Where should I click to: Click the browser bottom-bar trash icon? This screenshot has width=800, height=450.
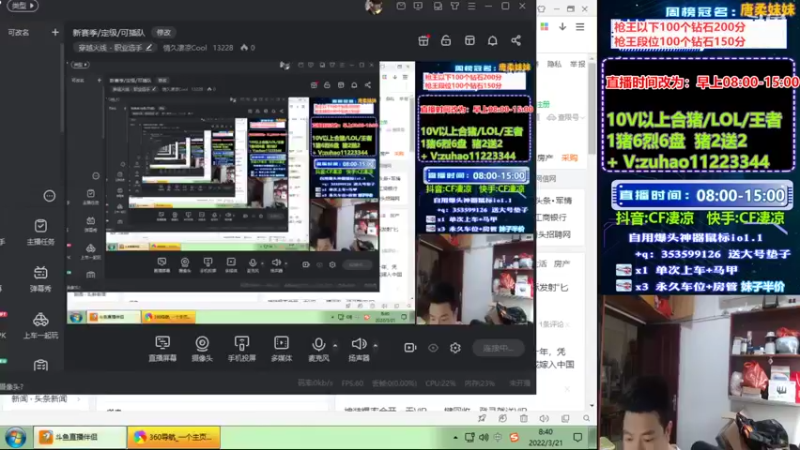point(523,418)
